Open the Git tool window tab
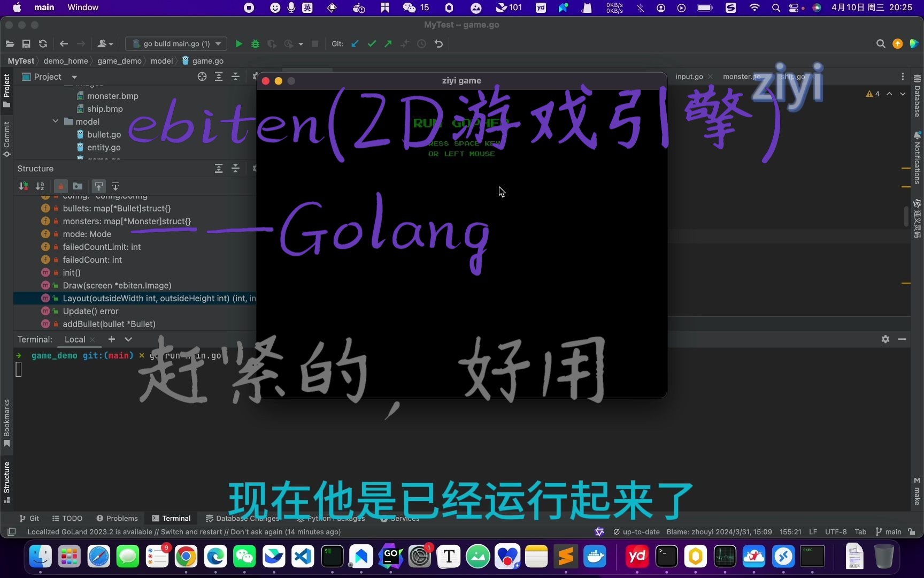Screen dimensions: 924x578 point(29,518)
